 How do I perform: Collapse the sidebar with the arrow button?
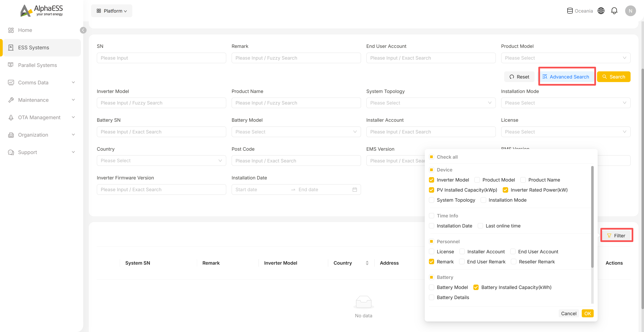(83, 30)
